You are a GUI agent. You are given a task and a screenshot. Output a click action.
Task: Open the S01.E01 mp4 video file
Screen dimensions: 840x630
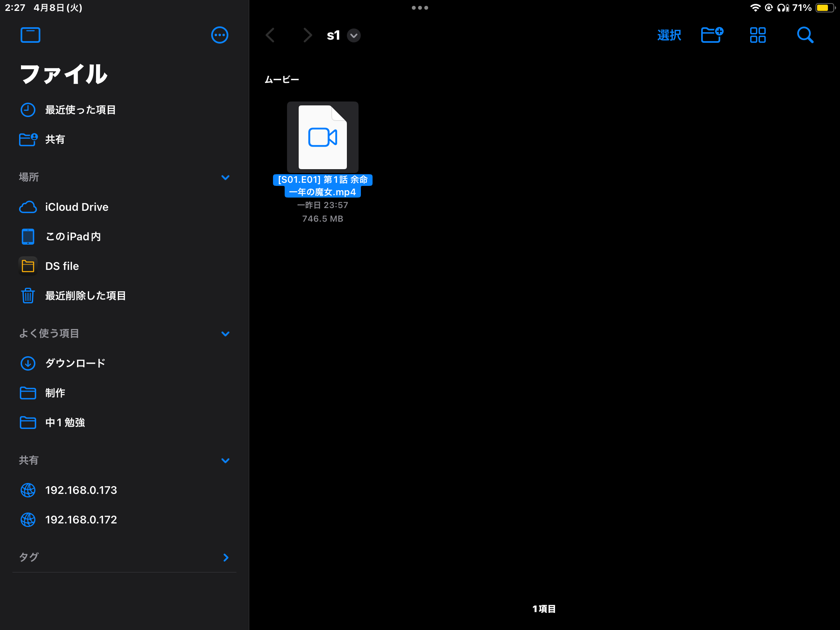[322, 137]
